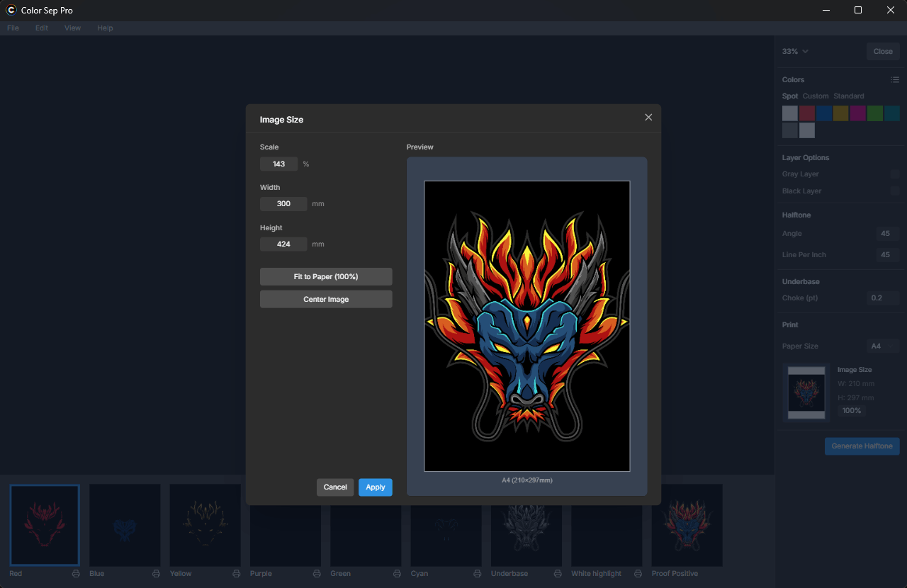The height and width of the screenshot is (588, 907).
Task: Click the Fit to Paper (100%) button
Action: coord(326,277)
